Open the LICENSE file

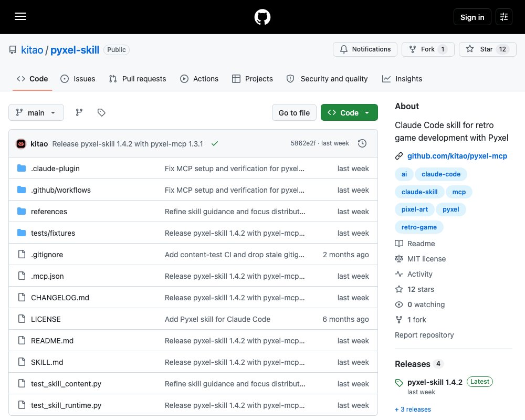(x=46, y=319)
